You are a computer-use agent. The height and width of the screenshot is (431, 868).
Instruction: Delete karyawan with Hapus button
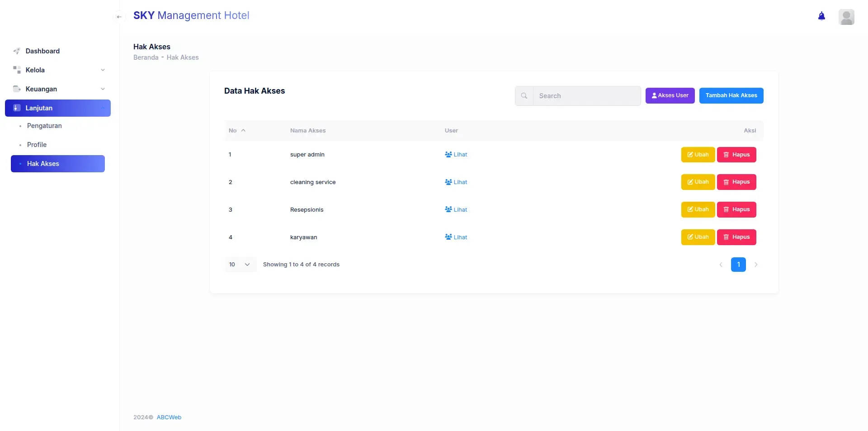point(736,237)
